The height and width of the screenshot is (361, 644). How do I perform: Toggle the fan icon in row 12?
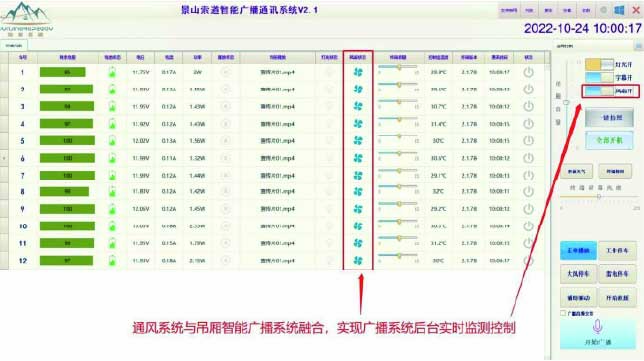pos(358,260)
